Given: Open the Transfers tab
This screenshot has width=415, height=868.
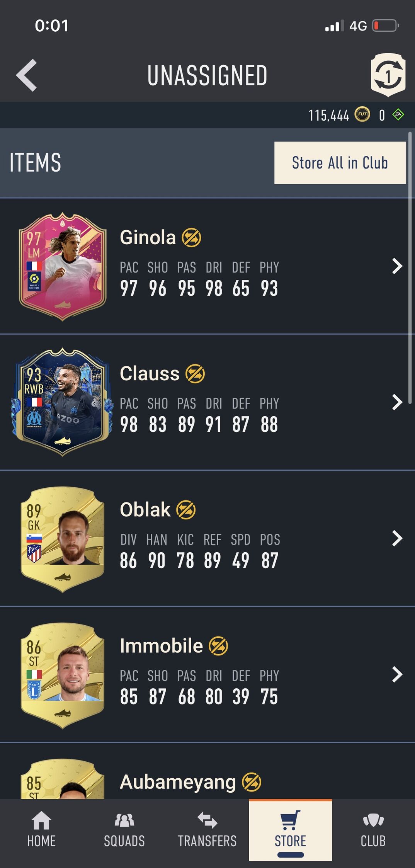Looking at the screenshot, I should click(x=207, y=829).
